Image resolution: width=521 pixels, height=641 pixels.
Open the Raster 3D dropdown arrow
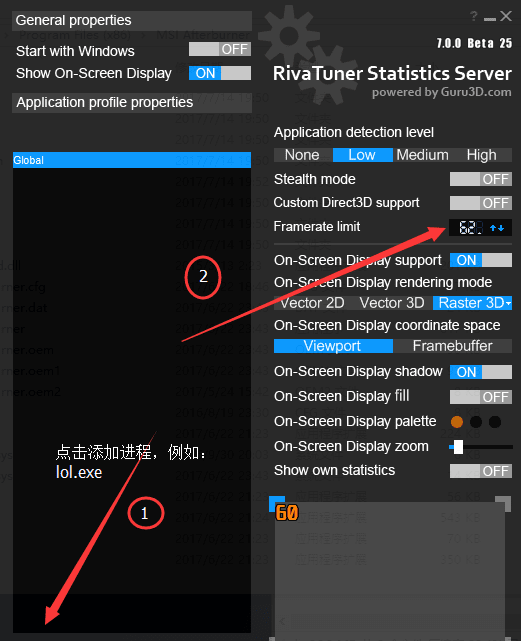pyautogui.click(x=508, y=303)
